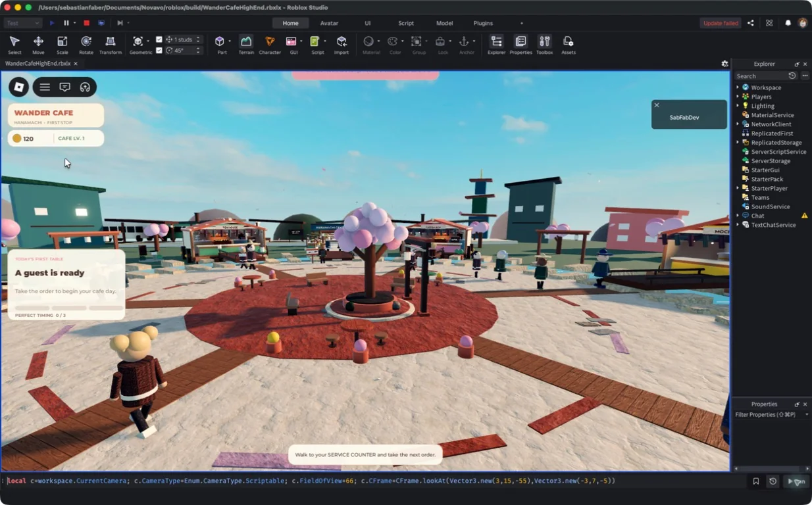Close the SabFabDev notification
This screenshot has height=505, width=812.
656,105
